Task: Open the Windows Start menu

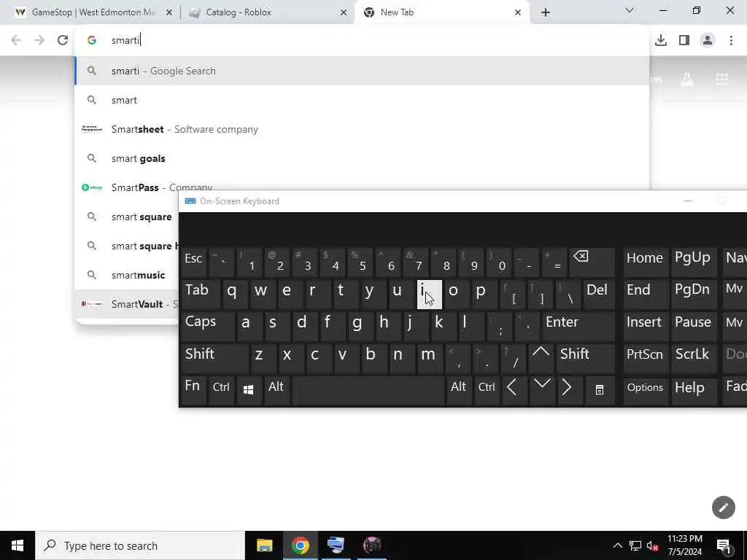Action: (18, 545)
